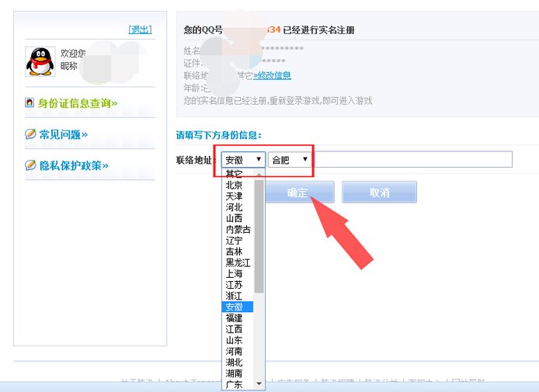The height and width of the screenshot is (392, 539).
Task: Select 黑龙江 in the province list
Action: click(x=238, y=262)
